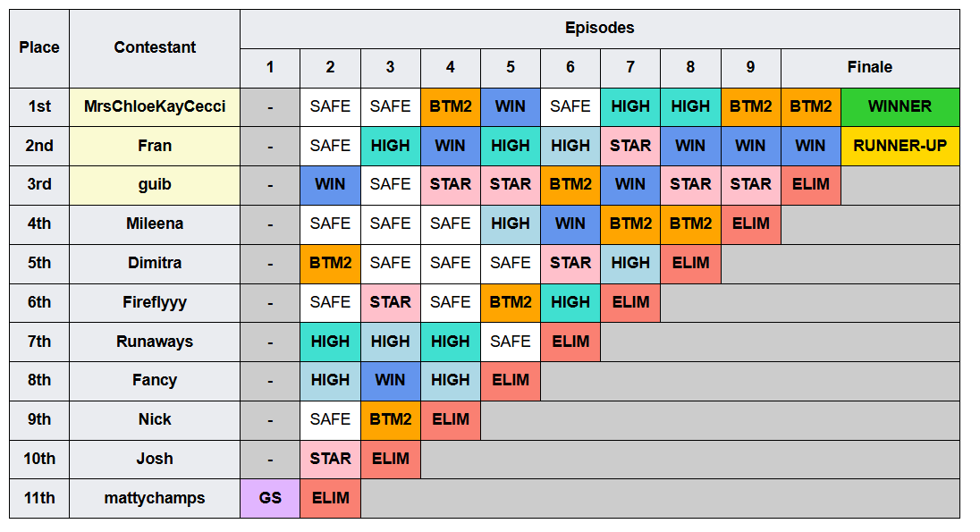The image size is (980, 532).
Task: Click Nick's BTM2 cell
Action: (390, 420)
